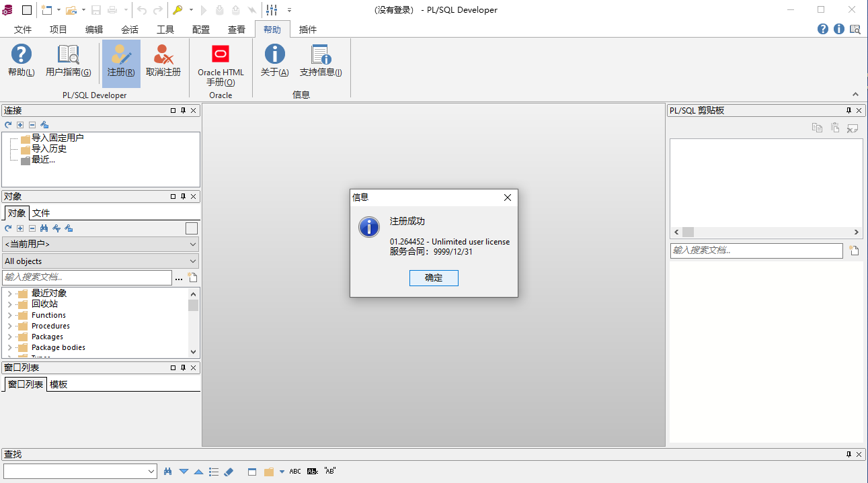The width and height of the screenshot is (868, 483).
Task: Toggle ABC case-sensitive option in 查找 bar
Action: [295, 472]
